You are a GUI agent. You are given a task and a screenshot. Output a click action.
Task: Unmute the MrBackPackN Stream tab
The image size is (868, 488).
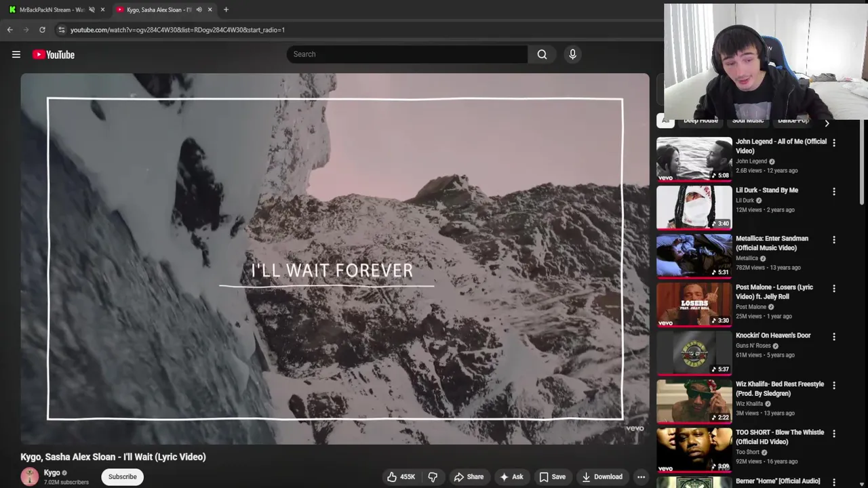92,9
